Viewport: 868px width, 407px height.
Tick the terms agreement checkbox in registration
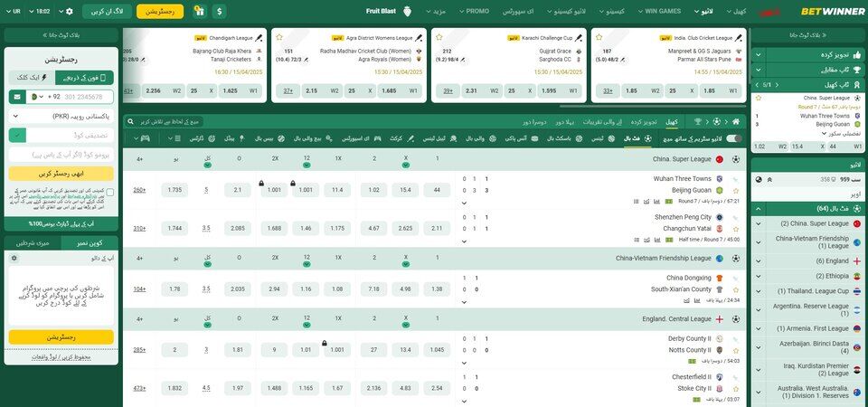[x=110, y=192]
